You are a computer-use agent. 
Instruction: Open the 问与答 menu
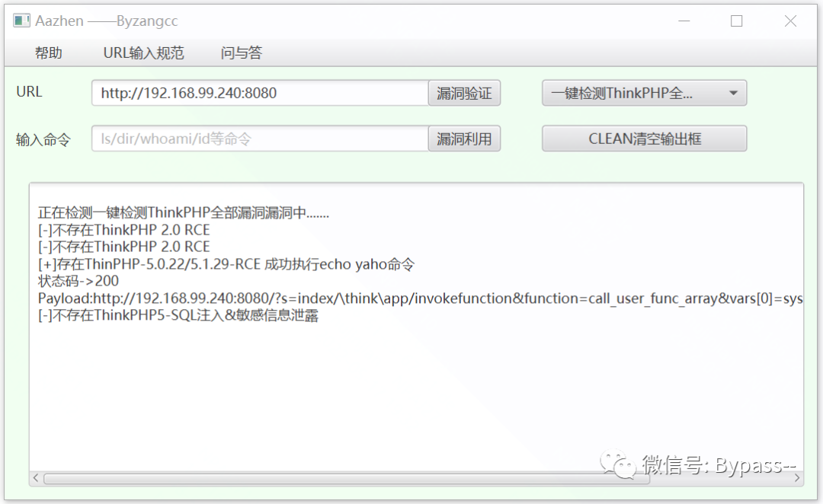coord(242,53)
